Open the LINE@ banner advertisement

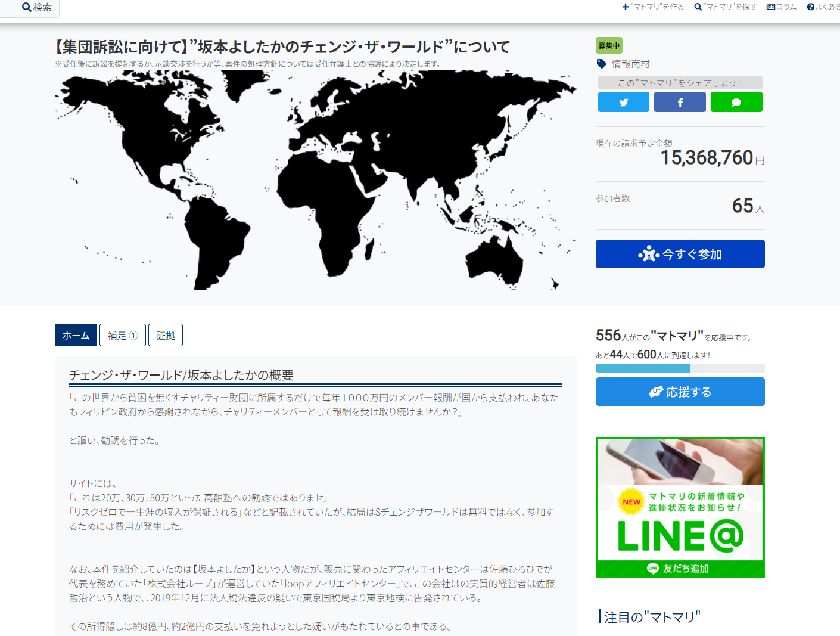click(680, 507)
